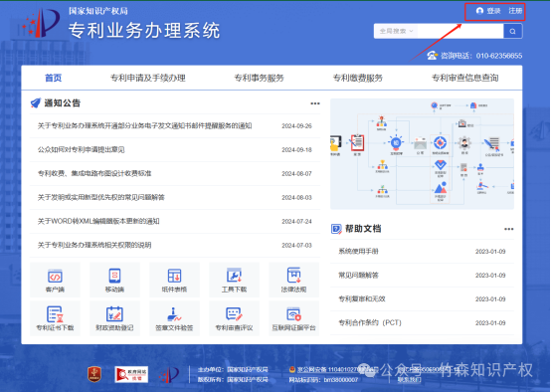The image size is (551, 392).
Task: Open the 工具下载 icon
Action: click(234, 280)
